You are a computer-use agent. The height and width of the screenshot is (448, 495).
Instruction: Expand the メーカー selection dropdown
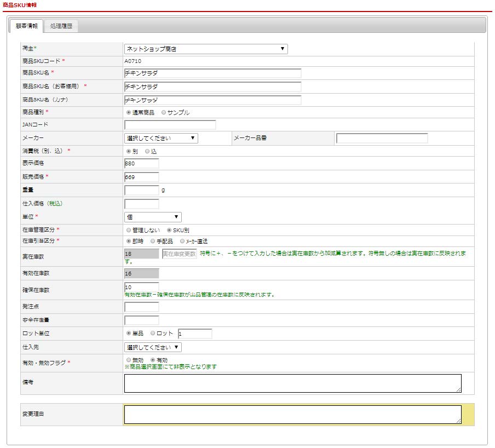[161, 139]
